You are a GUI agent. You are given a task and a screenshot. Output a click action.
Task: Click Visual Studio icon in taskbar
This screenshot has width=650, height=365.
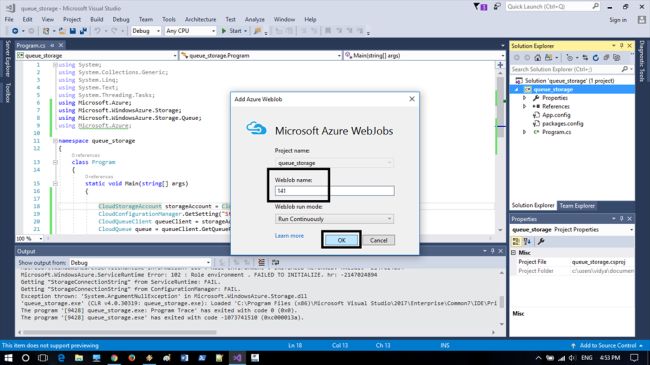(237, 358)
